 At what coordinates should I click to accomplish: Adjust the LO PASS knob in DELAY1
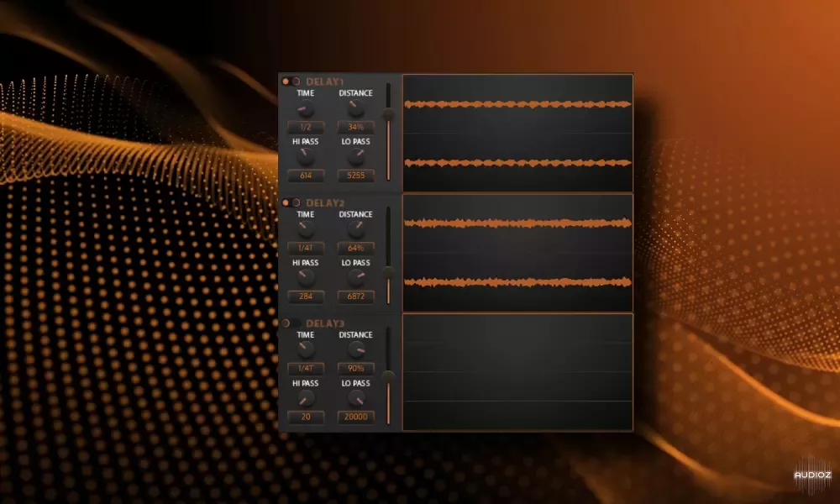(x=354, y=157)
